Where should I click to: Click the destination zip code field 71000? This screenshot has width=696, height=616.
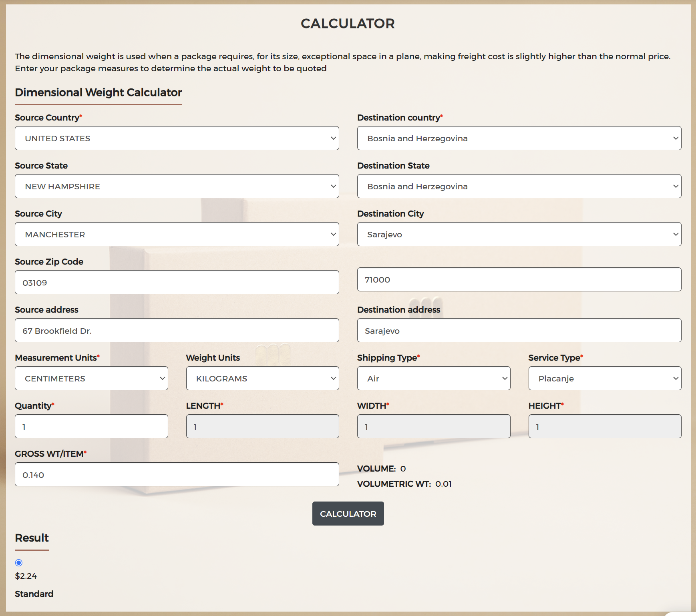(519, 279)
